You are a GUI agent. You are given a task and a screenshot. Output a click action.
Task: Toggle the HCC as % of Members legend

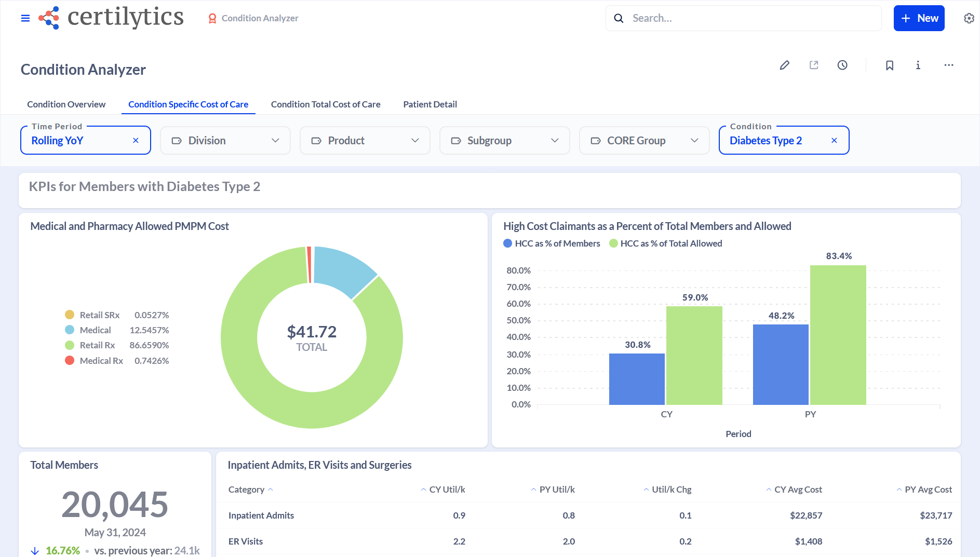tap(552, 243)
